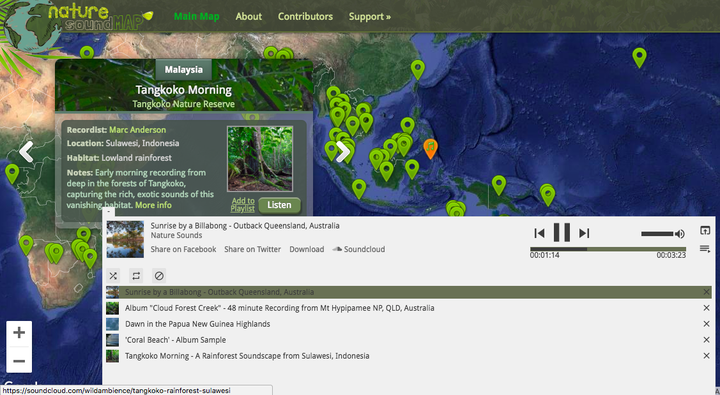
Task: Open the About page
Action: point(248,17)
